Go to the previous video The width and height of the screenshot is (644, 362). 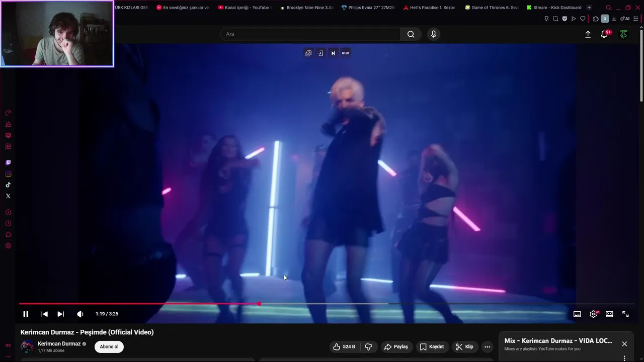44,314
